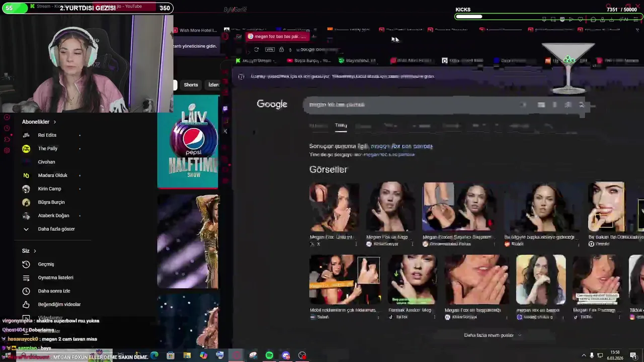
Task: Open Beğendiğim videolar liked videos
Action: click(x=59, y=305)
